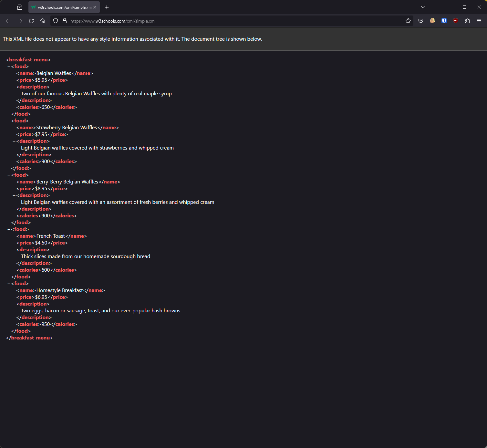Save the page to Pocket

point(420,21)
